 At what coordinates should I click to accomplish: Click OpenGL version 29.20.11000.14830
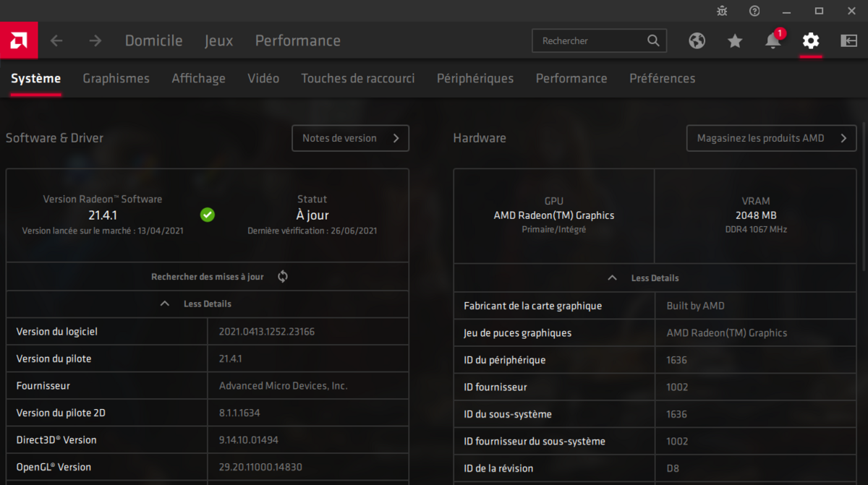point(260,467)
